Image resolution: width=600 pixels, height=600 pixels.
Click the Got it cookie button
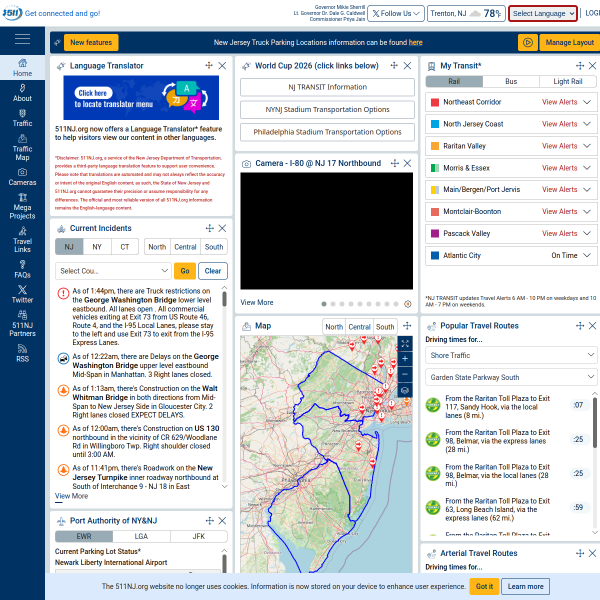click(x=484, y=586)
